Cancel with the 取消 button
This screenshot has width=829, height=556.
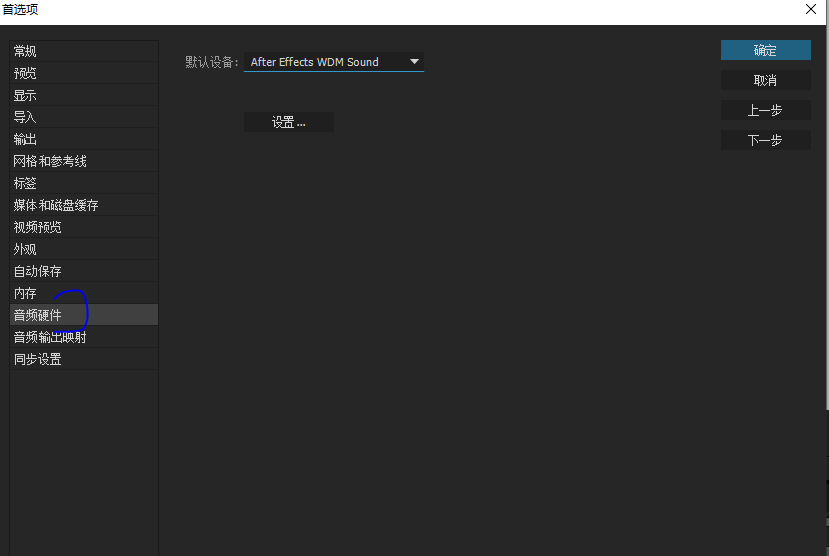click(766, 80)
